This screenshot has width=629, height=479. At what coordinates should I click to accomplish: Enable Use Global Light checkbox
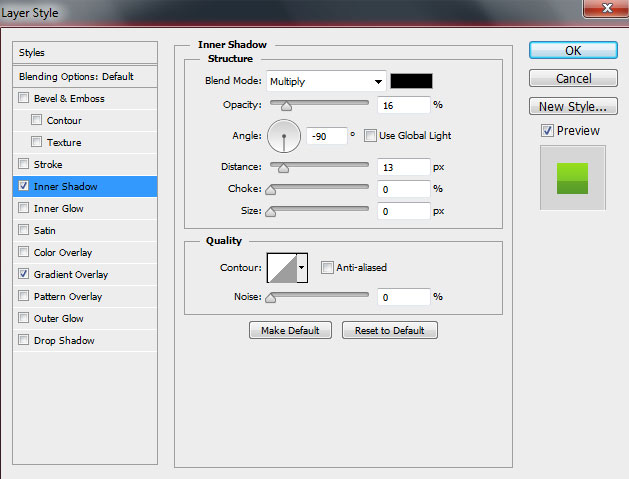point(370,136)
